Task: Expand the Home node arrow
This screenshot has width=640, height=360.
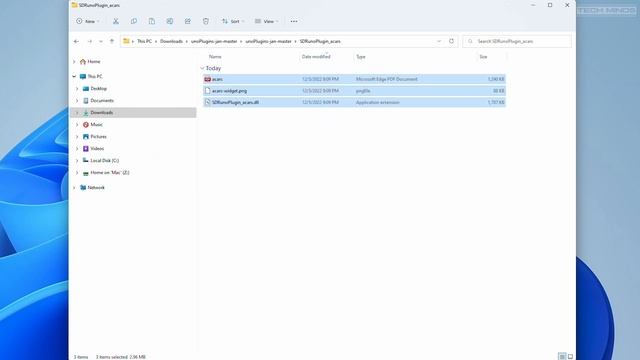Action: [74, 62]
